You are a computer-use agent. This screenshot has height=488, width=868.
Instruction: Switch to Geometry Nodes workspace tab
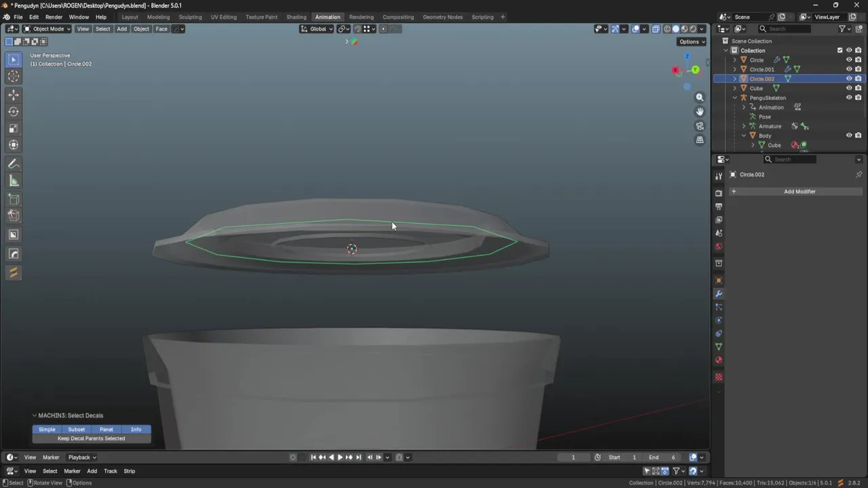coord(442,17)
